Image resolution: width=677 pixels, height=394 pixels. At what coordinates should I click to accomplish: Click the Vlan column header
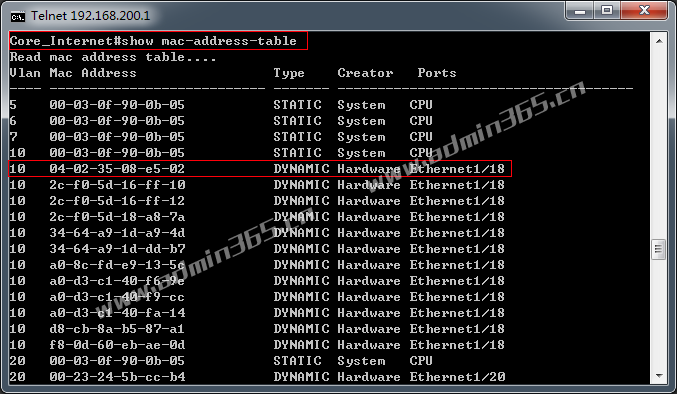[25, 73]
